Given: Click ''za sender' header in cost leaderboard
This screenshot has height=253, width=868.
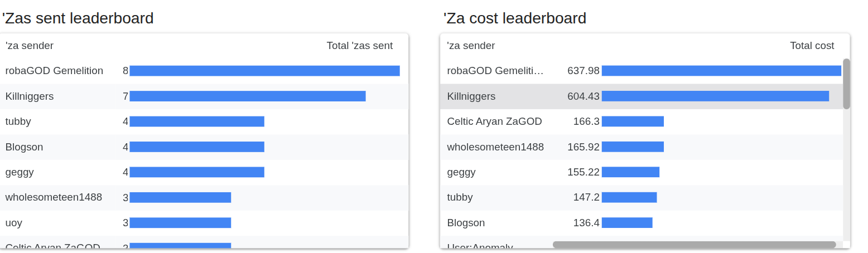Looking at the screenshot, I should tap(471, 46).
